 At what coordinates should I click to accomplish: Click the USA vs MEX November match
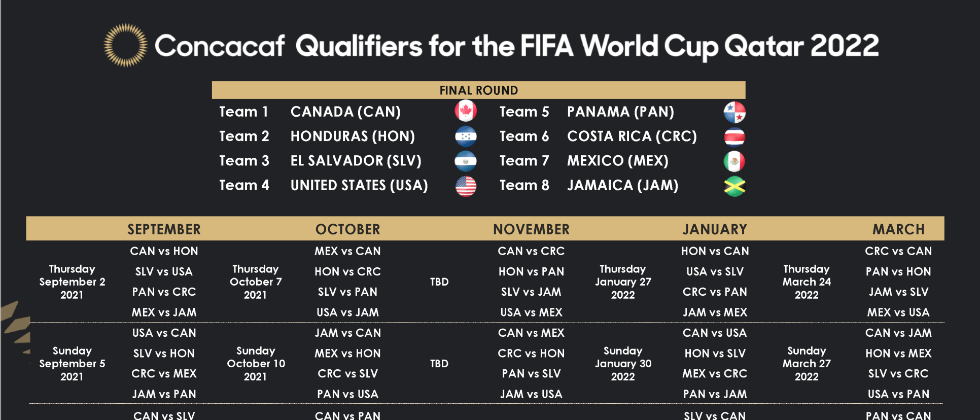pyautogui.click(x=531, y=312)
